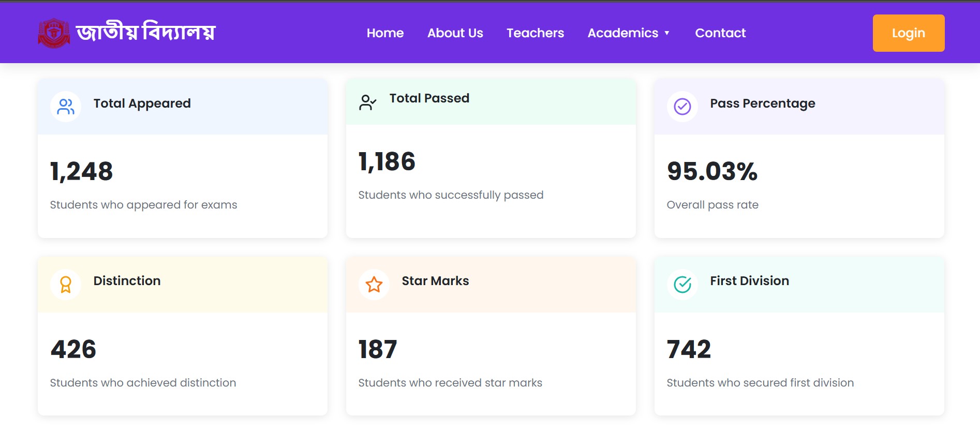Click the school crest logo icon

point(54,33)
